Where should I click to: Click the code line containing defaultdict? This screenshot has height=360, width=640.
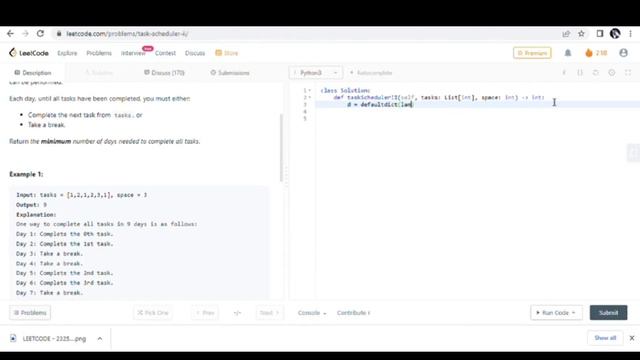click(478, 104)
